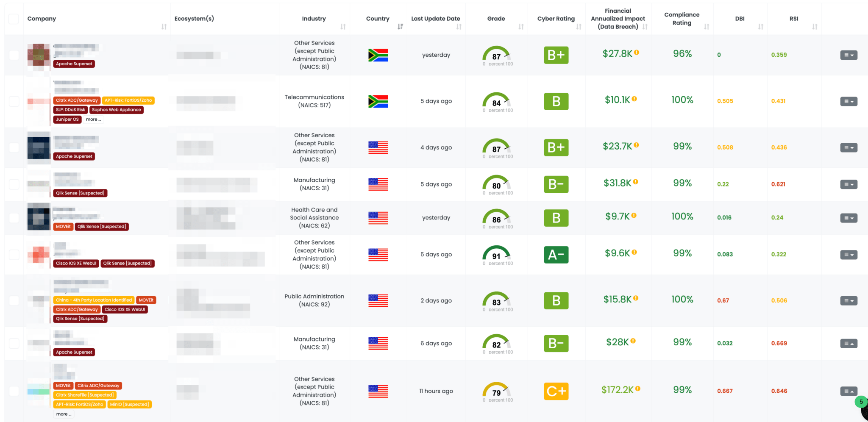Click 'more ...' tag in Telecommunications row
Image resolution: width=868 pixels, height=422 pixels.
93,119
